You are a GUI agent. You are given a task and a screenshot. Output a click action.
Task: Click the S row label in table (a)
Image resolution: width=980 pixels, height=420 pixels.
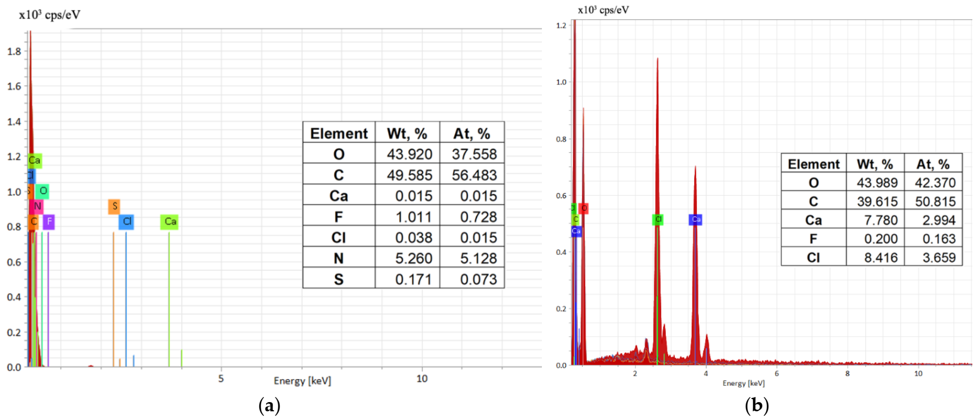[339, 279]
